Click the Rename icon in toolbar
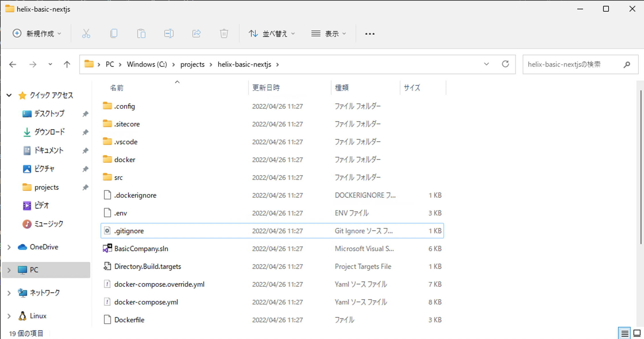Image resolution: width=644 pixels, height=339 pixels. point(169,34)
